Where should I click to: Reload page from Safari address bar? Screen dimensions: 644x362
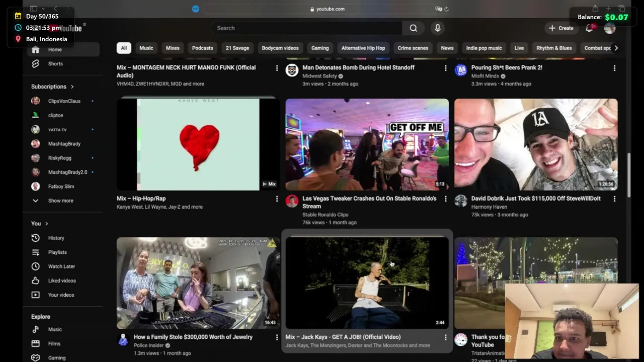pyautogui.click(x=446, y=9)
